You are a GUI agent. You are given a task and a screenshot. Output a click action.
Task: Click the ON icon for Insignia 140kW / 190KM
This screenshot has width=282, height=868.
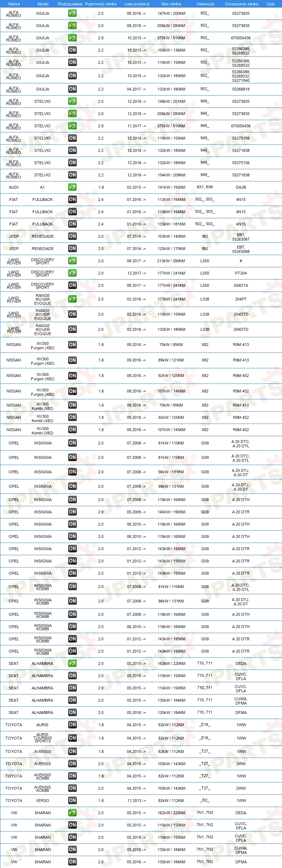pos(72,512)
